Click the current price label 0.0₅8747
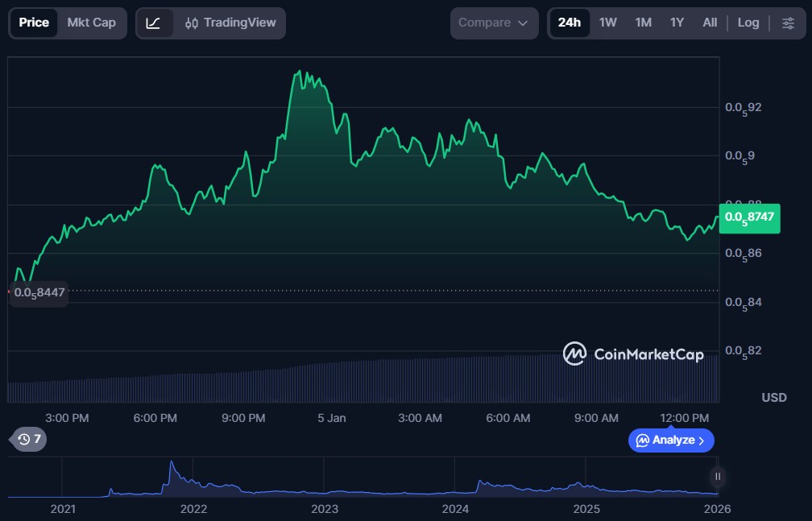 click(750, 217)
